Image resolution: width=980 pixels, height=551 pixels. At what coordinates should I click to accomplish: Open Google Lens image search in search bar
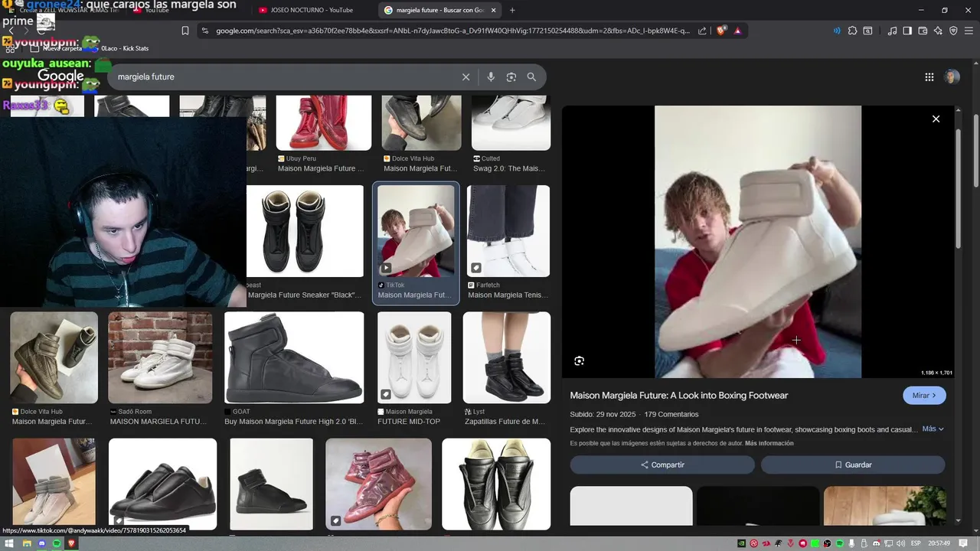click(x=511, y=77)
